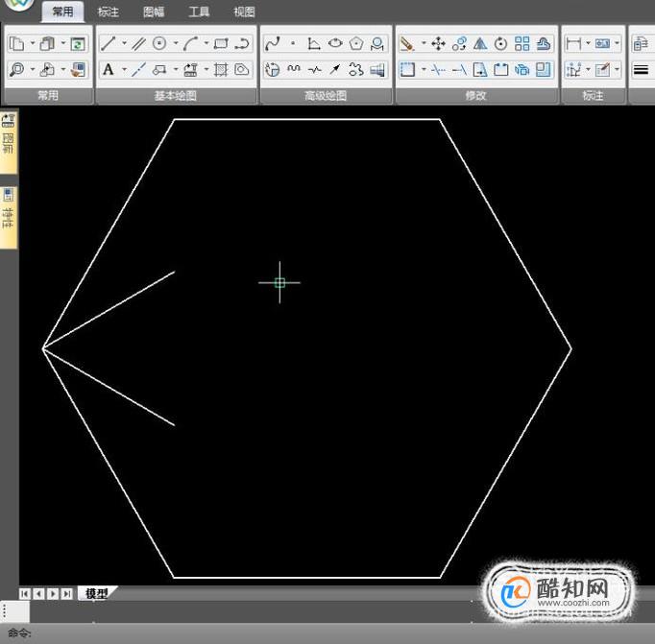Select the dashed Centerline tool
This screenshot has width=655, height=644.
click(138, 69)
